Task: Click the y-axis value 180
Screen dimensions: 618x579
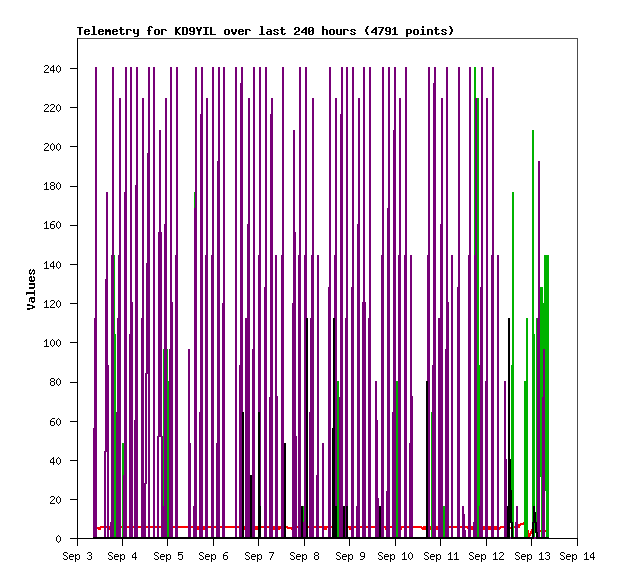Action: tap(52, 186)
